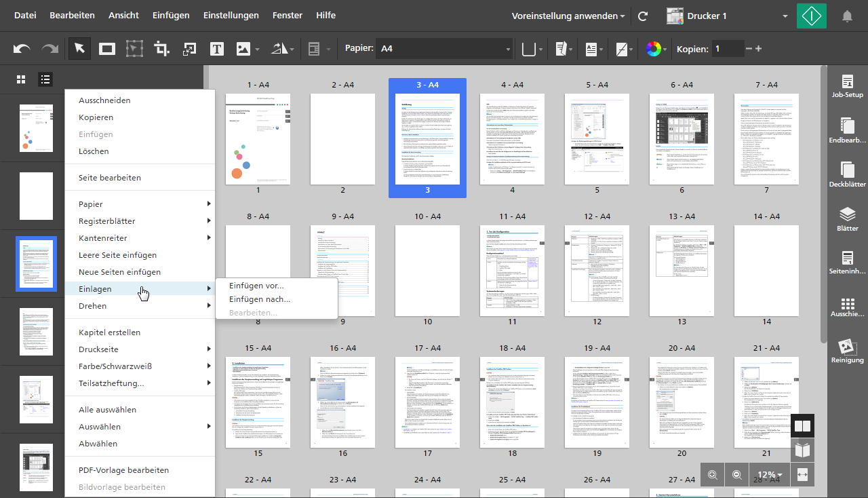The height and width of the screenshot is (498, 868).
Task: Select page 11 thumbnail
Action: coord(512,271)
